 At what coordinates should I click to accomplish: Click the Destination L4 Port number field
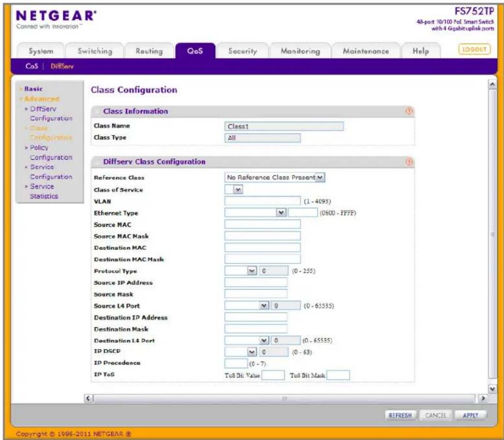[286, 340]
